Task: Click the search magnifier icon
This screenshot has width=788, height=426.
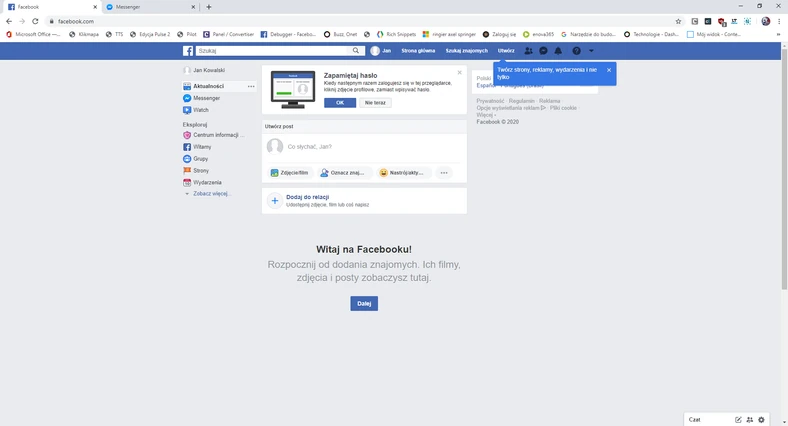Action: click(x=355, y=51)
